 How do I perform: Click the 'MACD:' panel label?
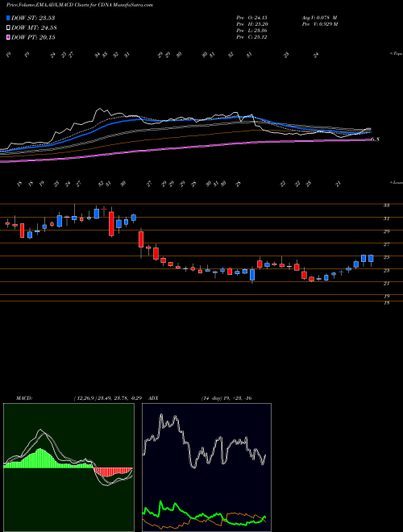pyautogui.click(x=23, y=398)
